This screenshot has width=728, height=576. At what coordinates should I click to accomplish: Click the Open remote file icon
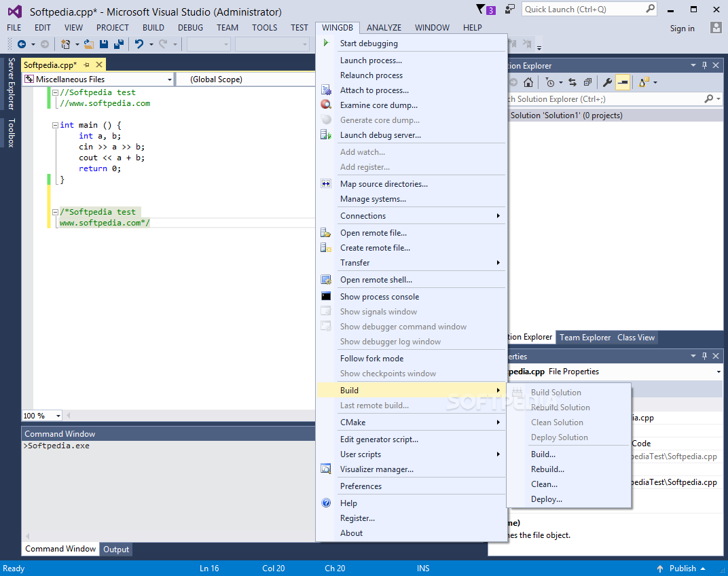pyautogui.click(x=326, y=233)
